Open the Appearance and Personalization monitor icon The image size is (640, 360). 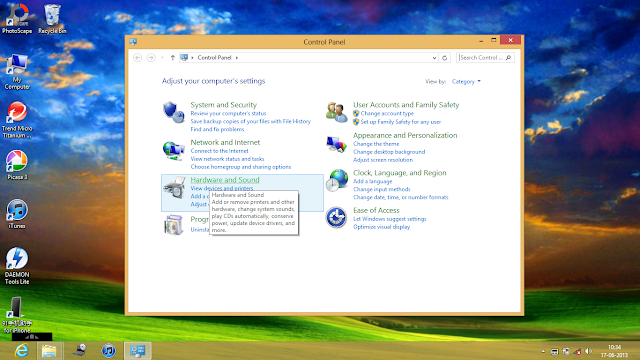click(x=337, y=144)
